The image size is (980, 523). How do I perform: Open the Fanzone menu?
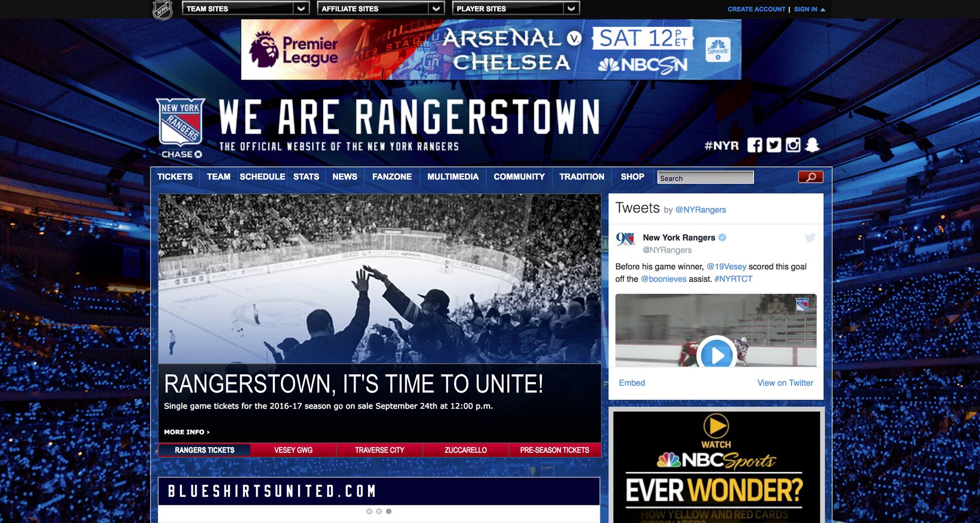click(392, 176)
